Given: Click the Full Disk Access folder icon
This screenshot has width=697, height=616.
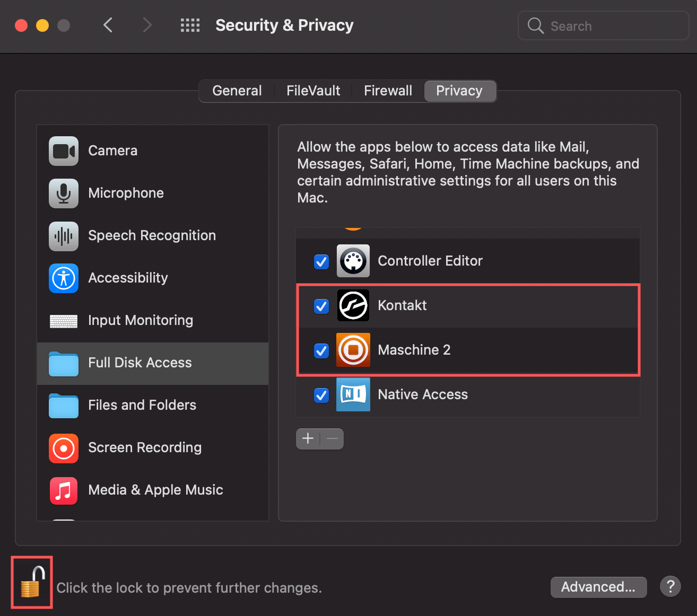Looking at the screenshot, I should (64, 363).
